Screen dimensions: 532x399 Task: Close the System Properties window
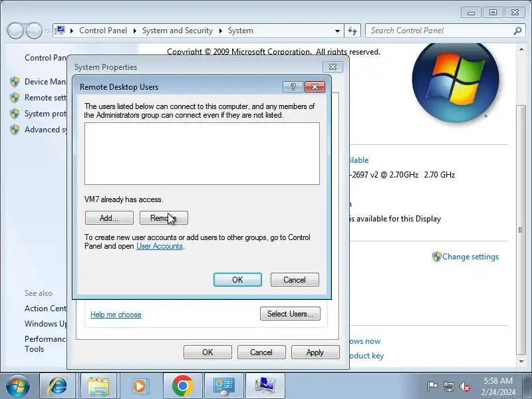(x=332, y=67)
